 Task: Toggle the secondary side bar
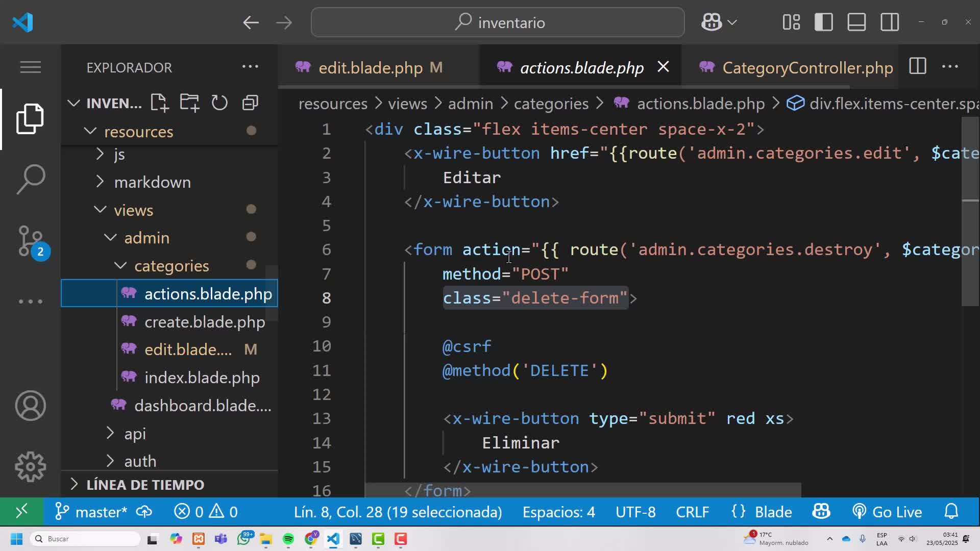(890, 22)
